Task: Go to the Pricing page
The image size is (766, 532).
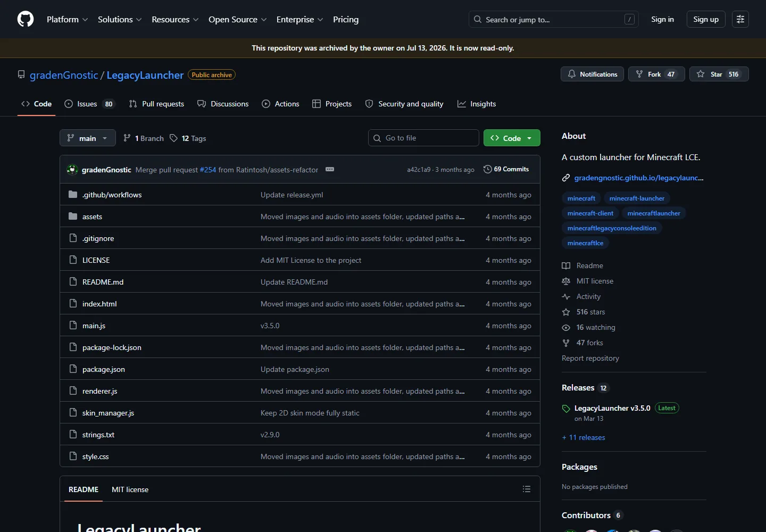Action: (346, 19)
